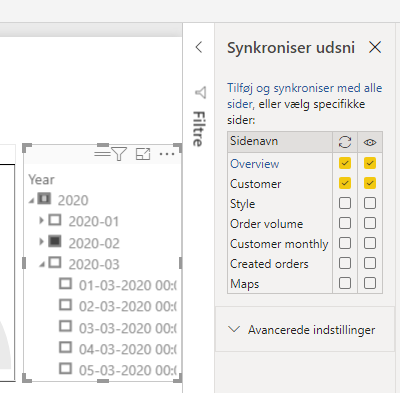Screen dimensions: 400x393
Task: Check the 04-03-2020 date box
Action: coord(65,347)
